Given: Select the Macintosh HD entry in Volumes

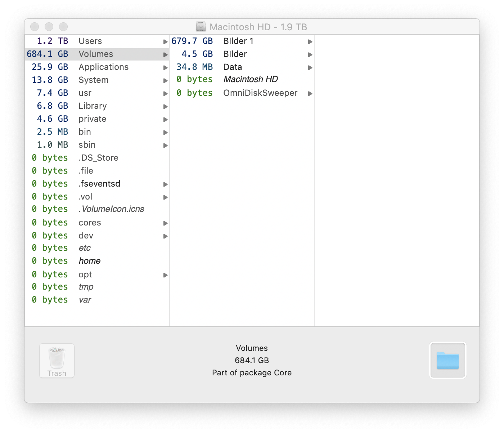Looking at the screenshot, I should (242, 79).
